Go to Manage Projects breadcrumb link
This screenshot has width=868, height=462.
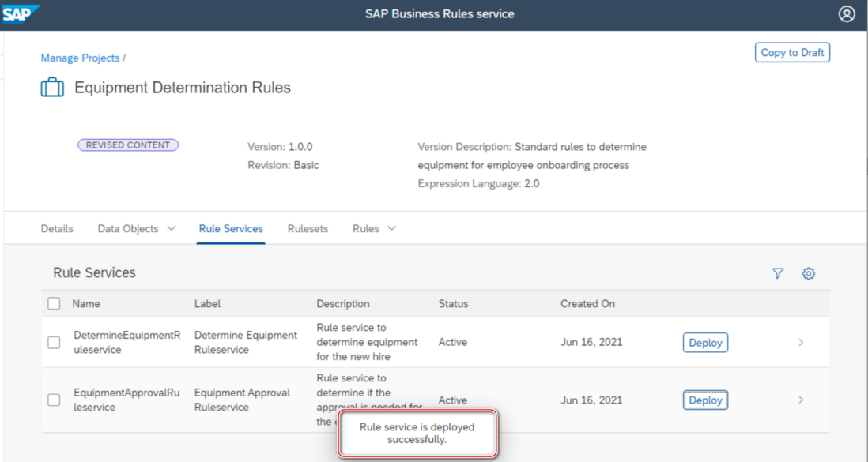click(81, 58)
